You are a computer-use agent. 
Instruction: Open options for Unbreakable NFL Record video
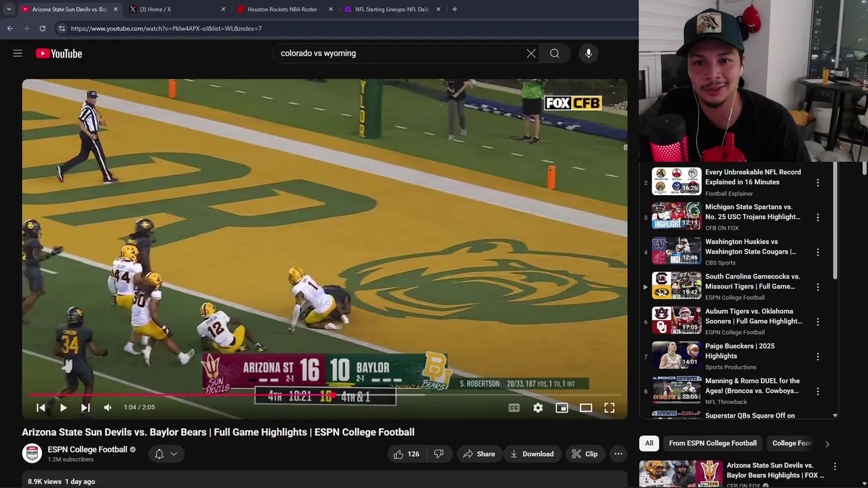(818, 183)
